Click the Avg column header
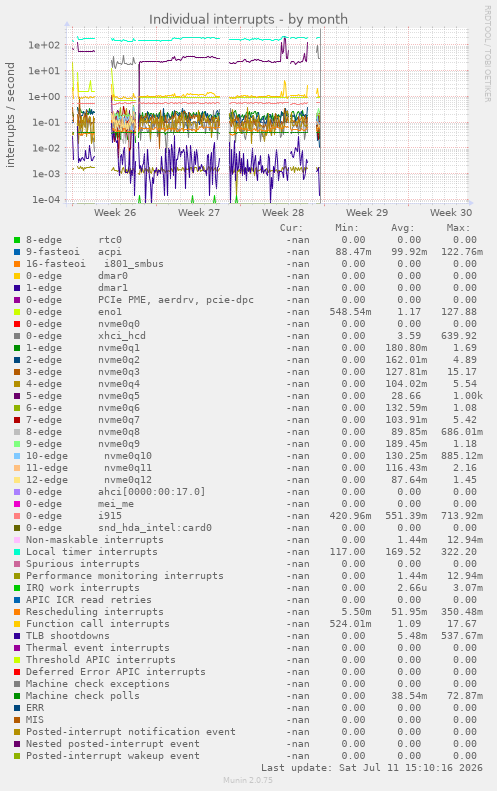This screenshot has width=497, height=791. pyautogui.click(x=403, y=228)
